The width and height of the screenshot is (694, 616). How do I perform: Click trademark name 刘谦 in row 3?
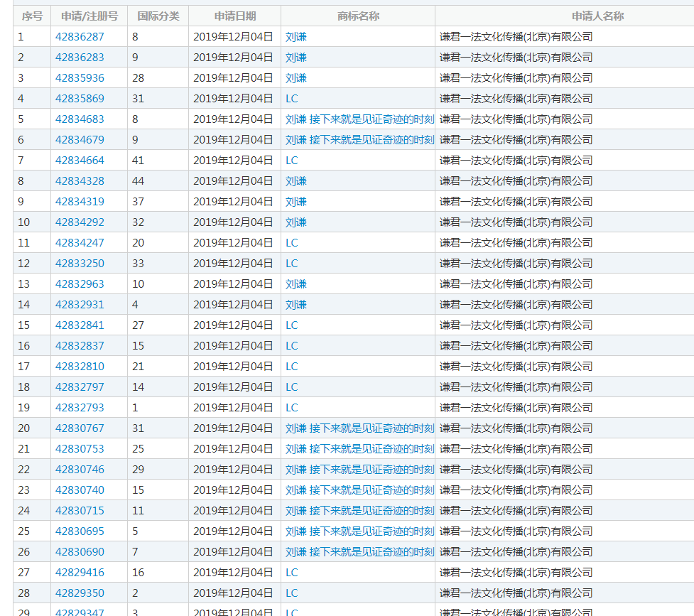296,78
